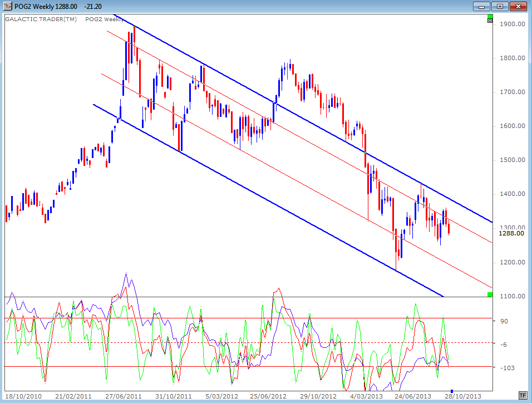532x403 pixels.
Task: Click the oscillator level label -6
Action: pos(504,345)
